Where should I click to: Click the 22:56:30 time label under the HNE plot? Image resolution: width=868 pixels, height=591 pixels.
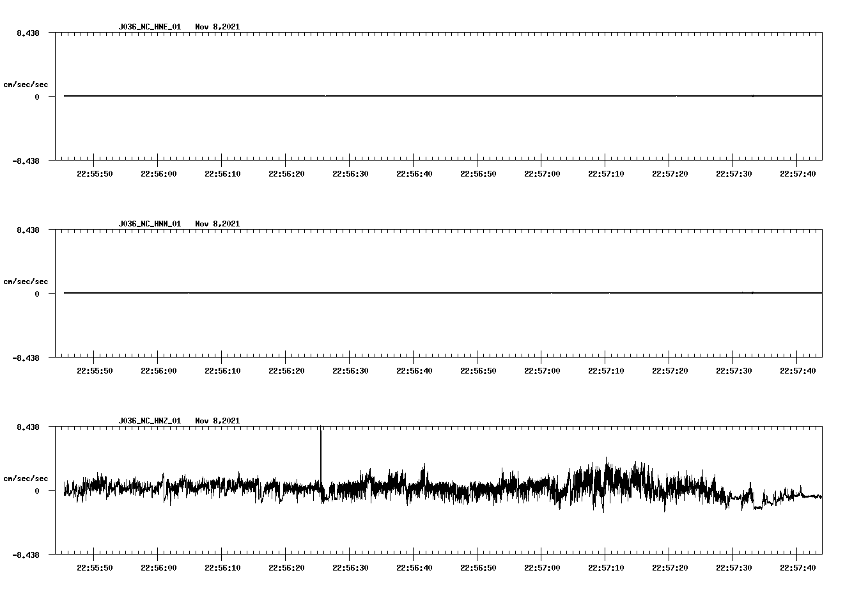coord(350,174)
